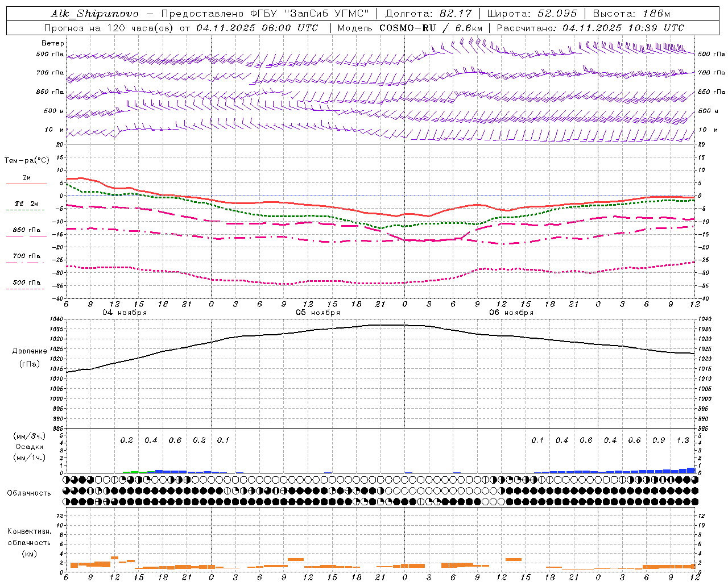The height and width of the screenshot is (582, 728).
Task: Click the station name Alk_Shipunovo
Action: click(x=94, y=14)
